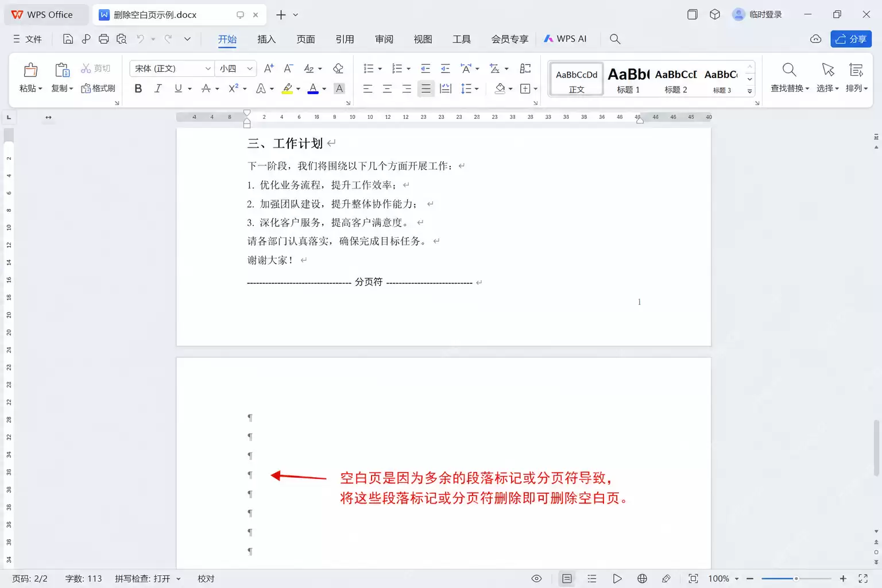Align text left
The width and height of the screenshot is (882, 588).
367,88
